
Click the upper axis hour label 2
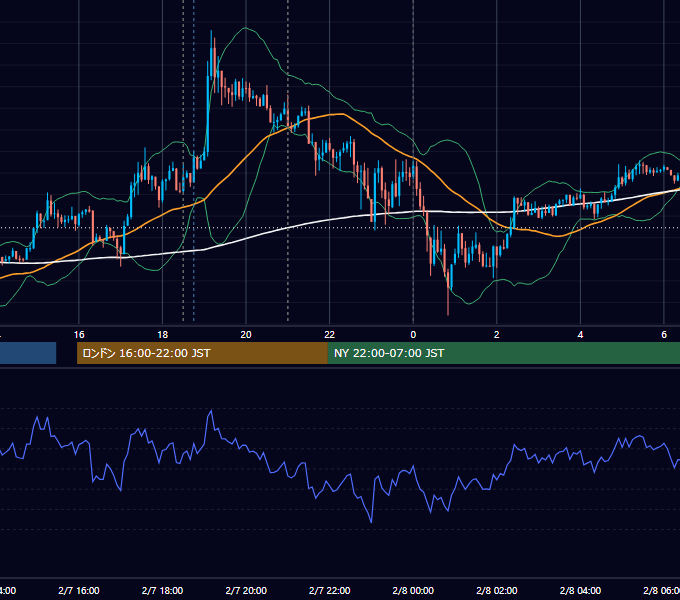click(497, 335)
